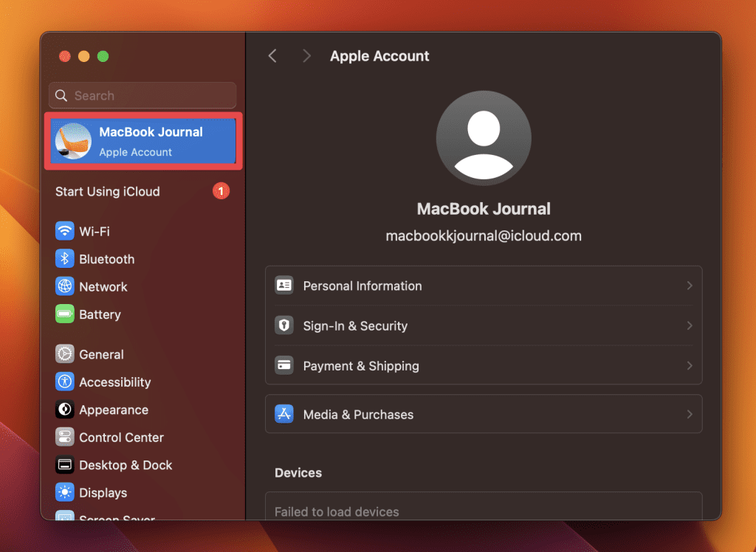Click the General gear icon
Screen dimensions: 756x552
tap(65, 354)
